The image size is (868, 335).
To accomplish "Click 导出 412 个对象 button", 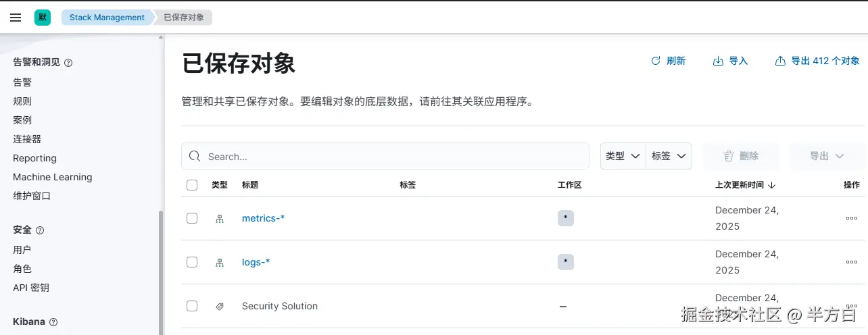I will [817, 61].
